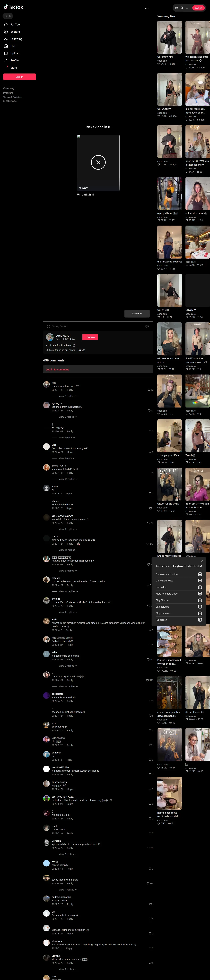Click the red Log in button in sidebar
Screen dimensions: 210x980
pos(19,77)
